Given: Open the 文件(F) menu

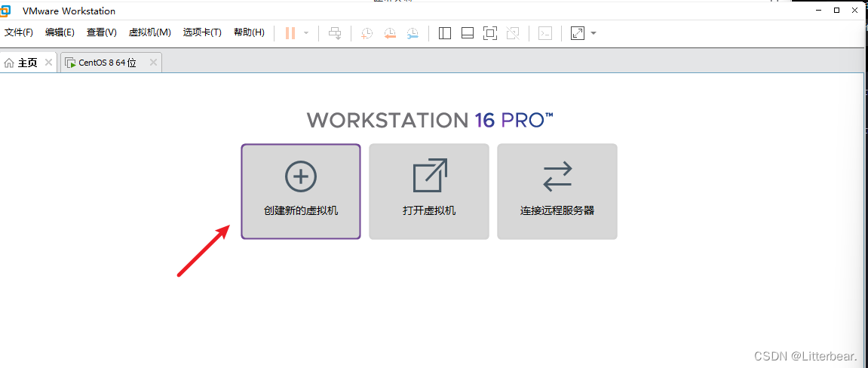Looking at the screenshot, I should click(x=19, y=32).
